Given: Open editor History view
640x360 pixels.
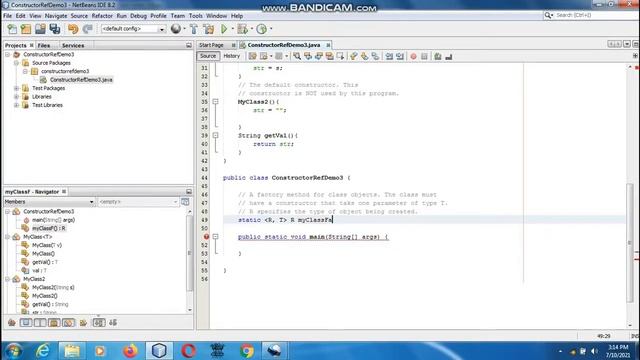Looking at the screenshot, I should [x=231, y=56].
